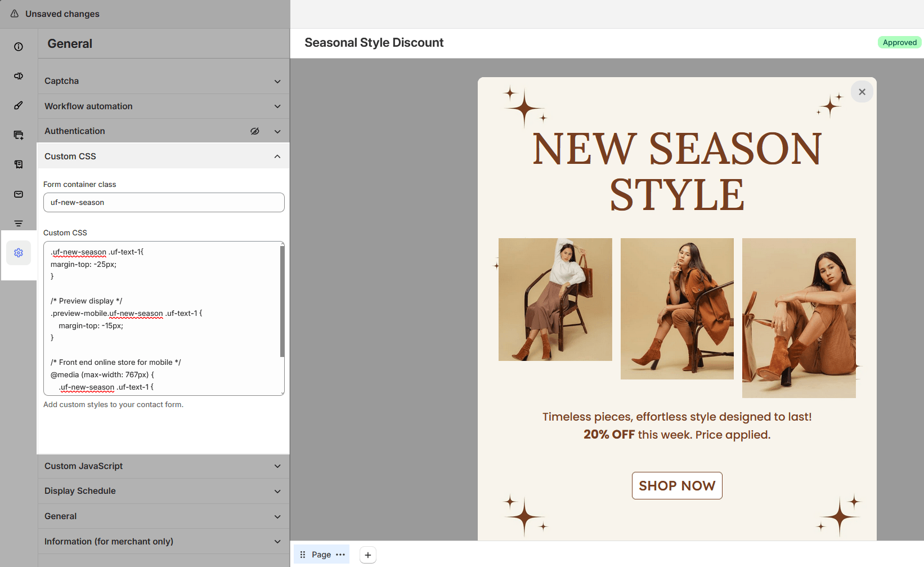
Task: Click the '/* Front end online store for mobile */' comment
Action: (116, 363)
